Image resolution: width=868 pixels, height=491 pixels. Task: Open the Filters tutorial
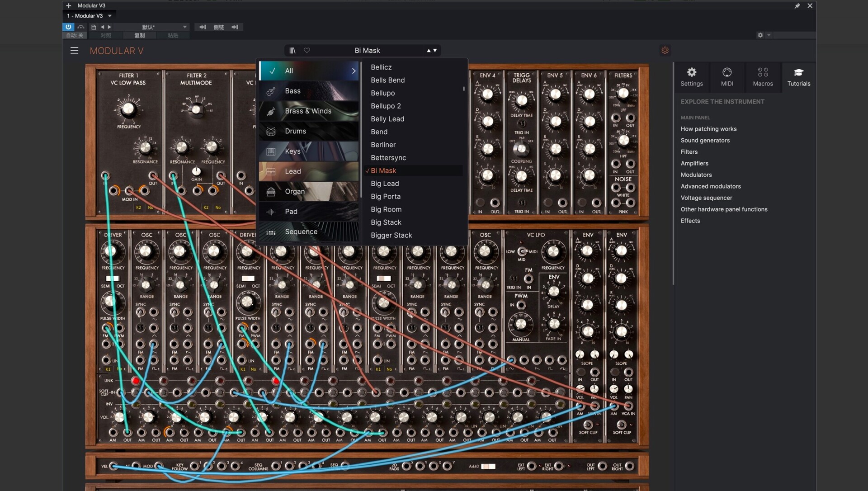(x=689, y=152)
